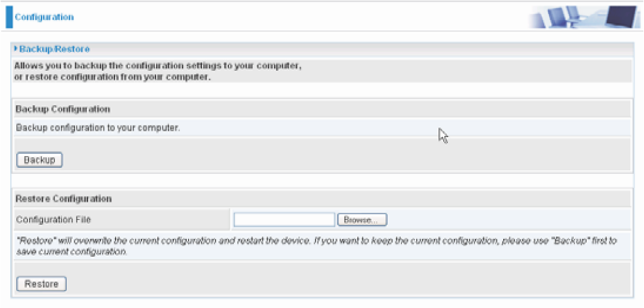Viewport: 644px width, 308px height.
Task: Click the desk chair graphic in banner
Action: click(573, 15)
